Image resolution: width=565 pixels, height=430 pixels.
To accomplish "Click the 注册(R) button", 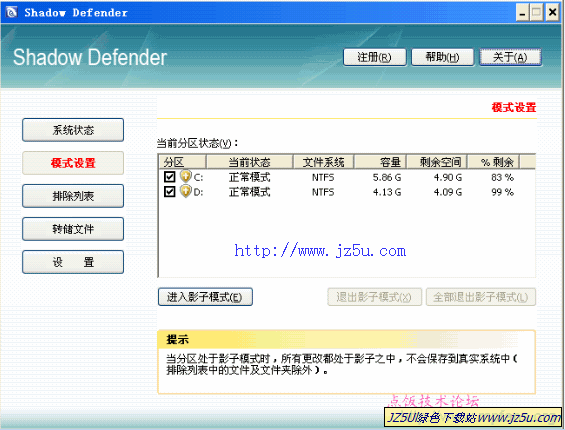I will [375, 57].
